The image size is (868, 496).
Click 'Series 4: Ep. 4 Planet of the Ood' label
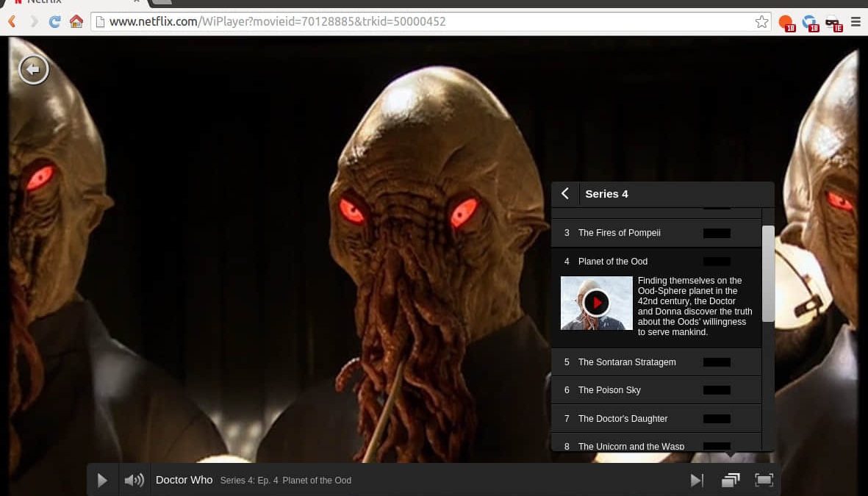(286, 481)
